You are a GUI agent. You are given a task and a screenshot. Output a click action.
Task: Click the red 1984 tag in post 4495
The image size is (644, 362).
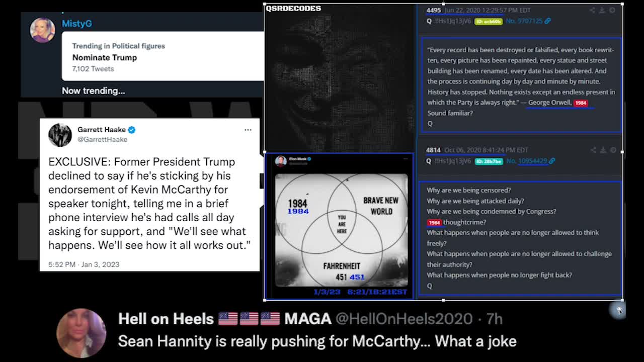[x=581, y=103]
